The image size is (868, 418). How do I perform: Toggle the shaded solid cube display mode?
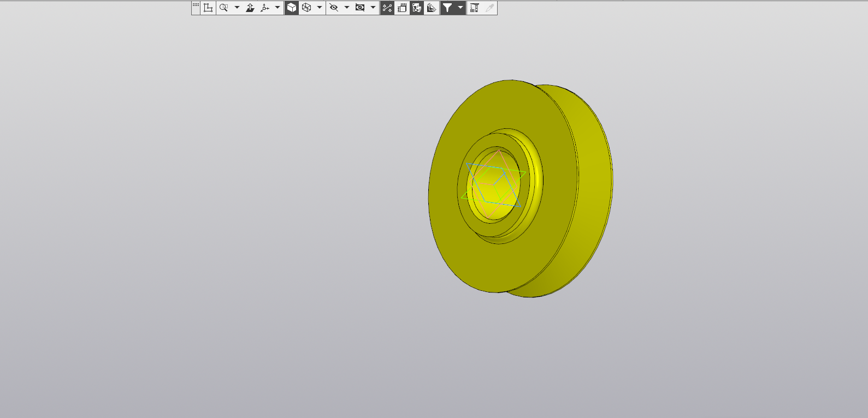(x=292, y=8)
